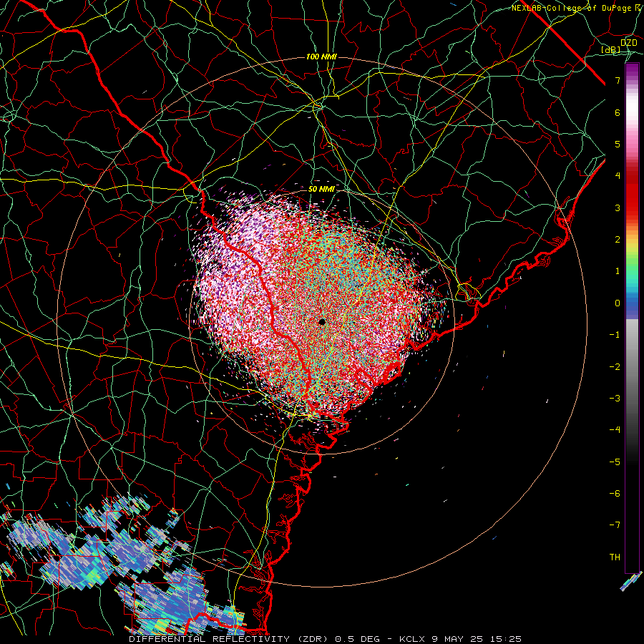This screenshot has width=644, height=644.
Task: Click the "-7" value on color scale
Action: tap(615, 525)
